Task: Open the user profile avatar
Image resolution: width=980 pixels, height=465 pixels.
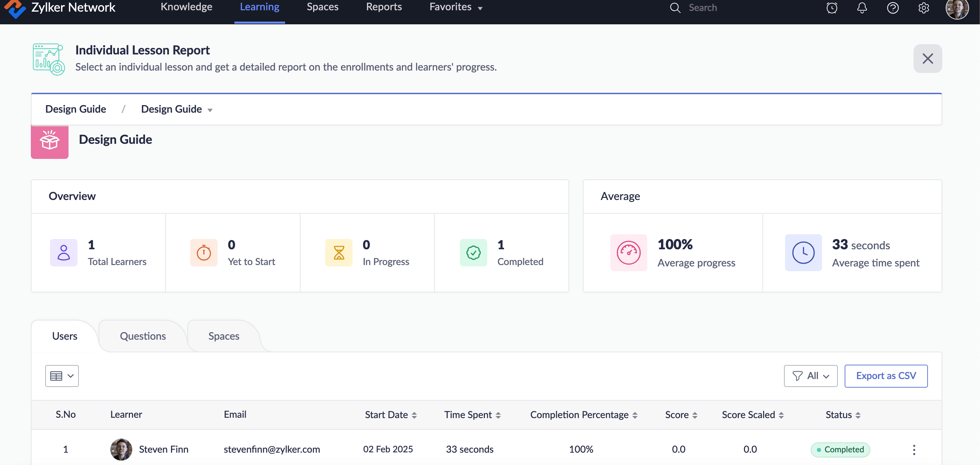Action: (x=956, y=8)
